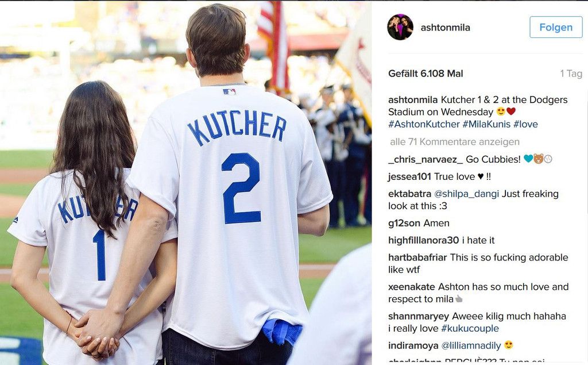Click the @shilpa_dangi mention
This screenshot has height=365, width=588.
click(466, 194)
